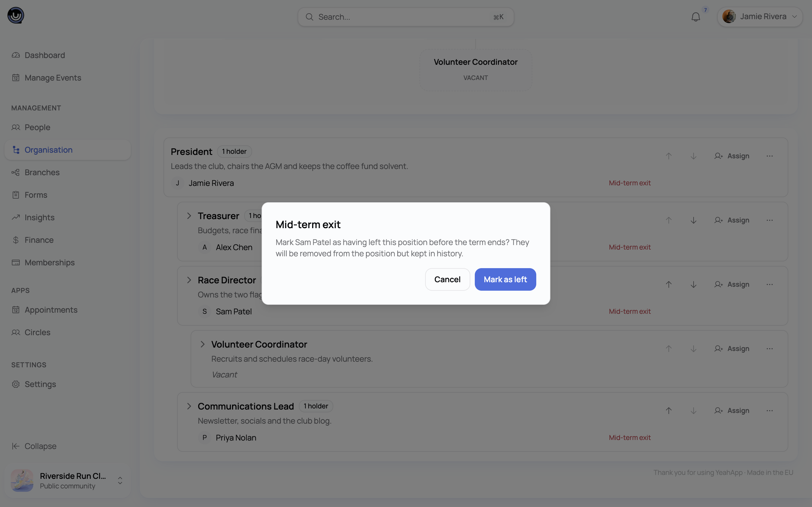Open the Riverside Run Club community switcher
Screen dimensions: 812x507
(67, 481)
